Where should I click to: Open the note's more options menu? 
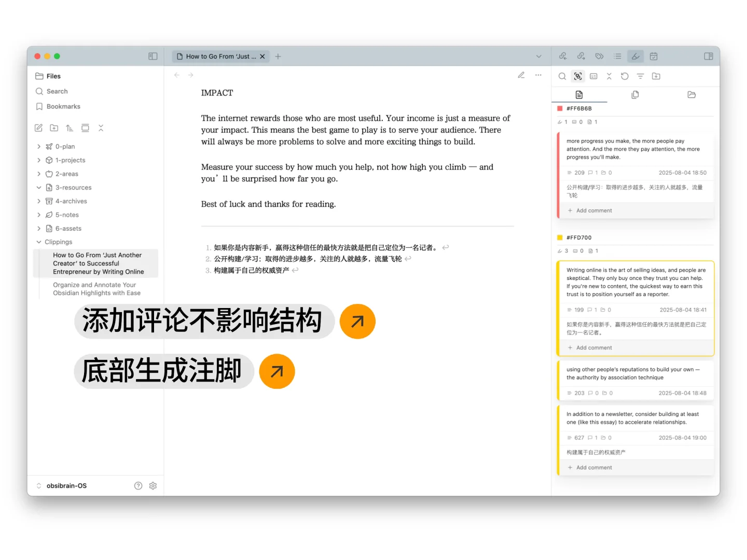538,75
